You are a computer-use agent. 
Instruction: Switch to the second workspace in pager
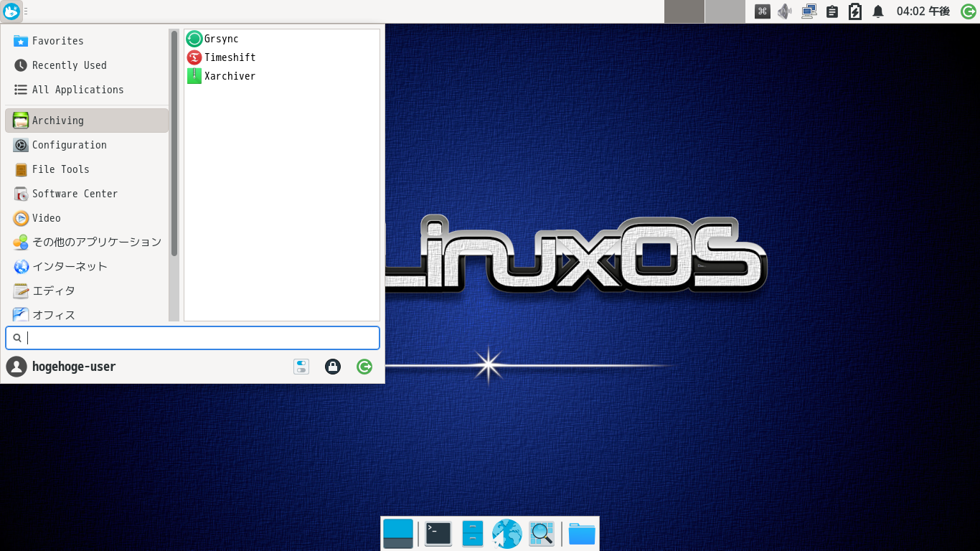725,11
